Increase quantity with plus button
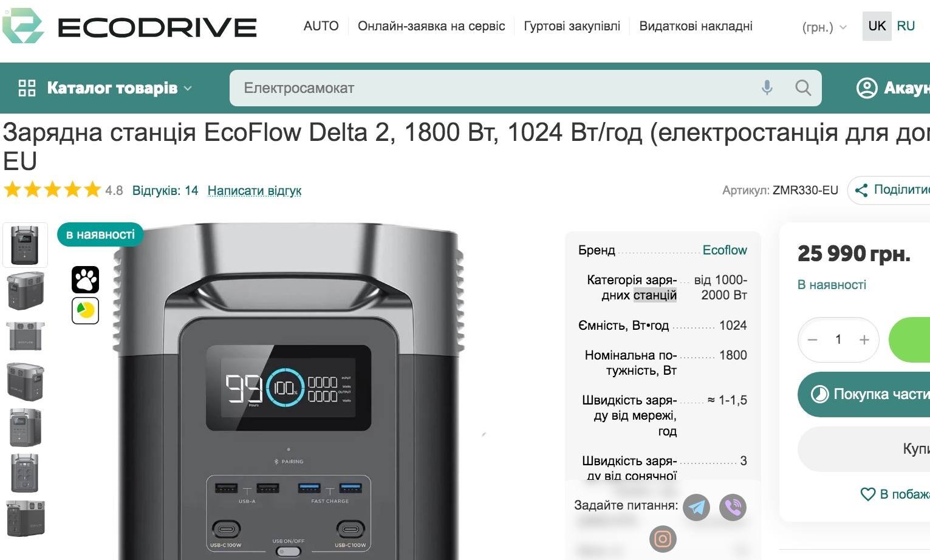This screenshot has width=930, height=560. pyautogui.click(x=864, y=340)
